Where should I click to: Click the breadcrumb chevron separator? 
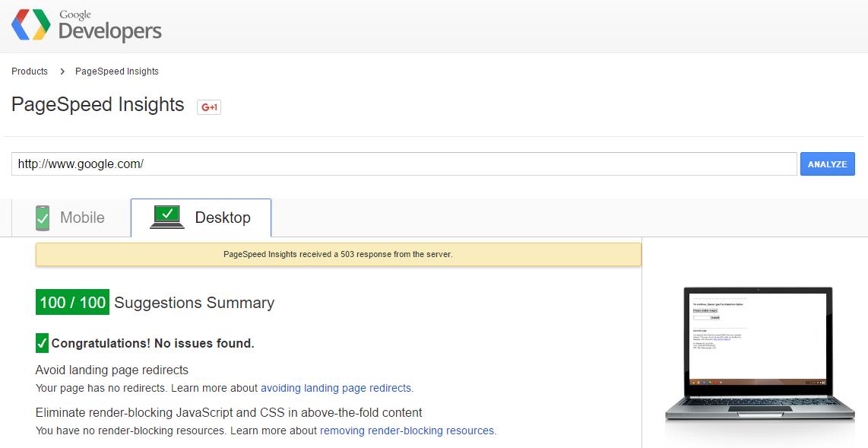click(x=62, y=71)
